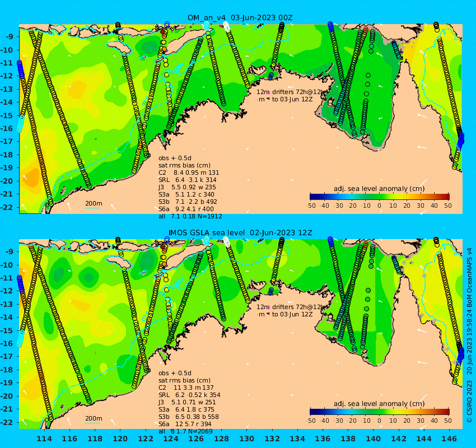
Task: Click latitude label -15 on top map axis
Action: pos(6,116)
